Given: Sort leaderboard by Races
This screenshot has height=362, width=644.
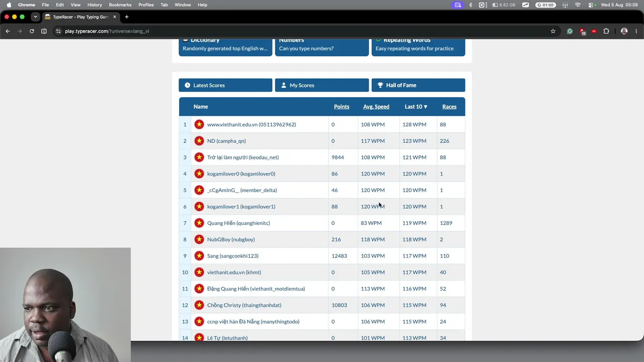Looking at the screenshot, I should pyautogui.click(x=449, y=107).
